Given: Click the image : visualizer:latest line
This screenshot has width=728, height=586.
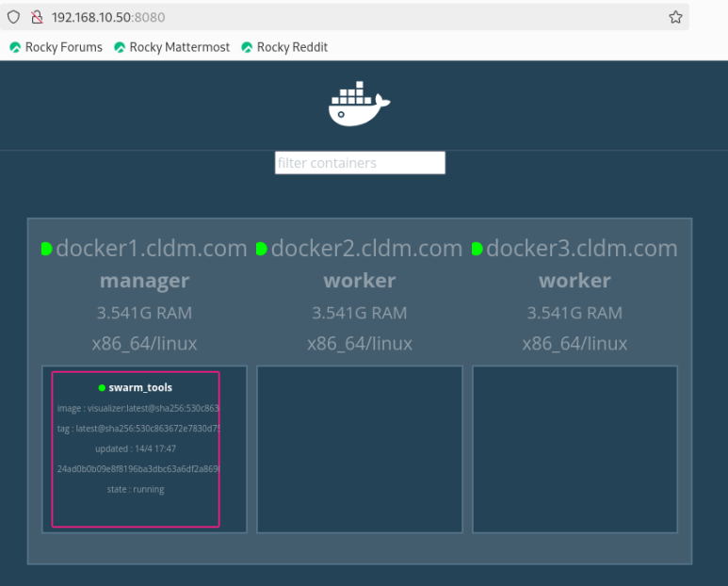Looking at the screenshot, I should point(138,408).
